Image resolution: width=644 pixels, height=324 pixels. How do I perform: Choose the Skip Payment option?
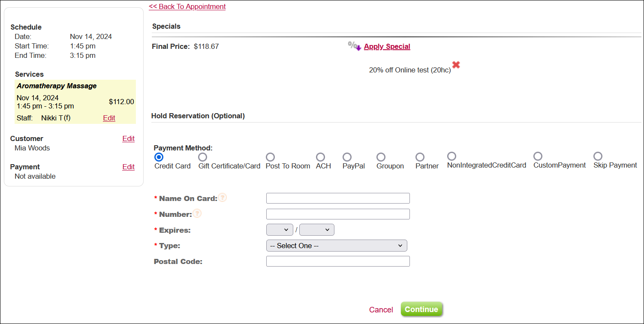pos(598,156)
